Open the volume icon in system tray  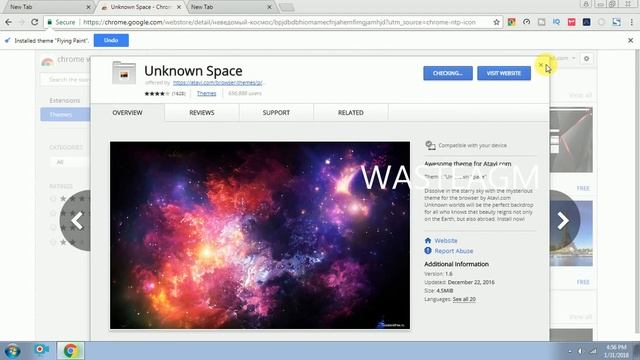[580, 351]
